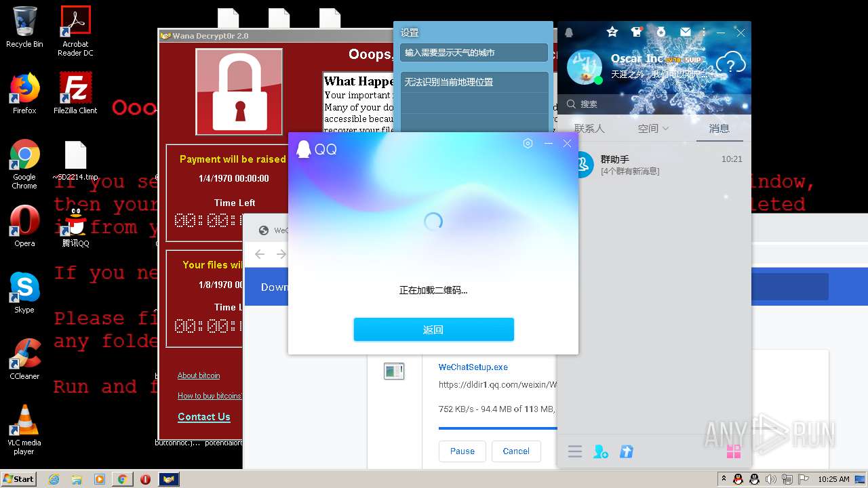Screen dimensions: 868x488
Task: Click Internet Explorer in the taskbar
Action: tap(54, 479)
